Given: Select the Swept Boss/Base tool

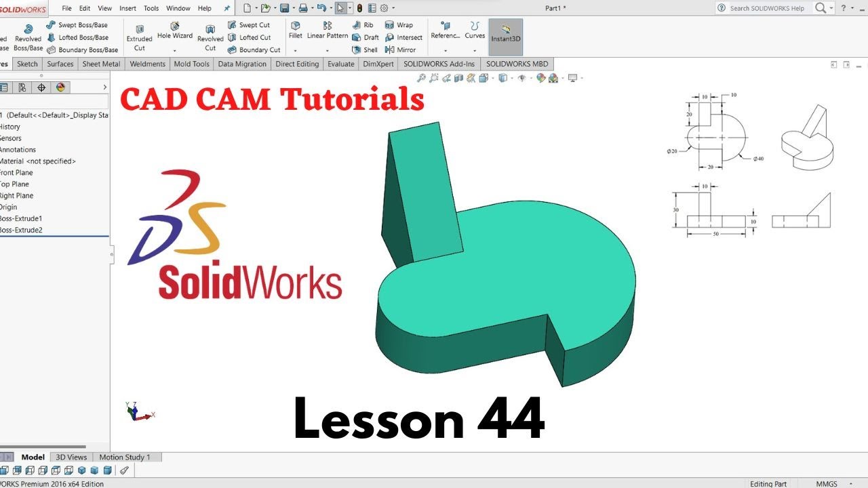Looking at the screenshot, I should click(77, 25).
